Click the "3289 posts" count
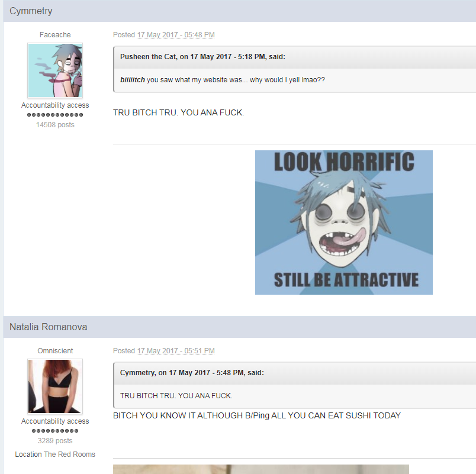Viewport: 476px width, 474px height. [x=55, y=441]
